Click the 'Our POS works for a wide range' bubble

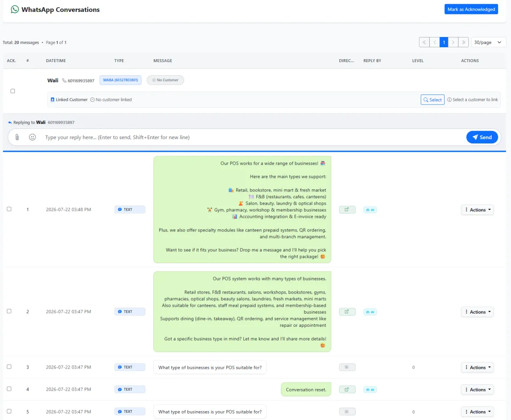242,209
